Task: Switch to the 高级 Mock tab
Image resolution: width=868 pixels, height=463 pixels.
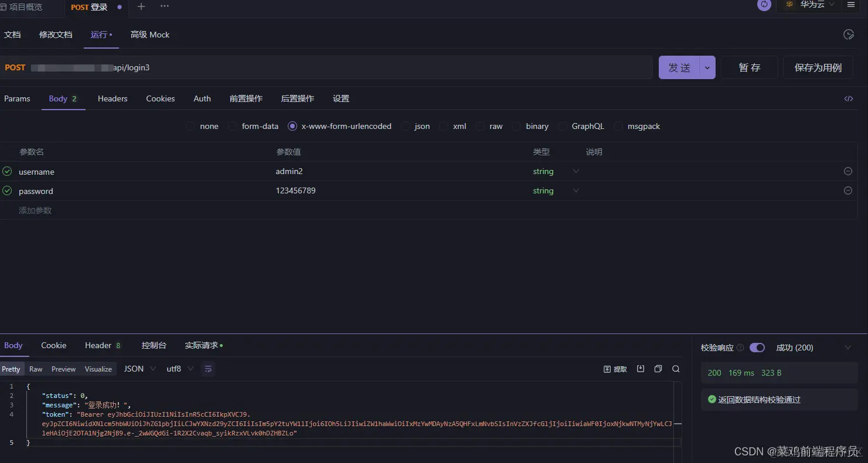Action: click(150, 35)
